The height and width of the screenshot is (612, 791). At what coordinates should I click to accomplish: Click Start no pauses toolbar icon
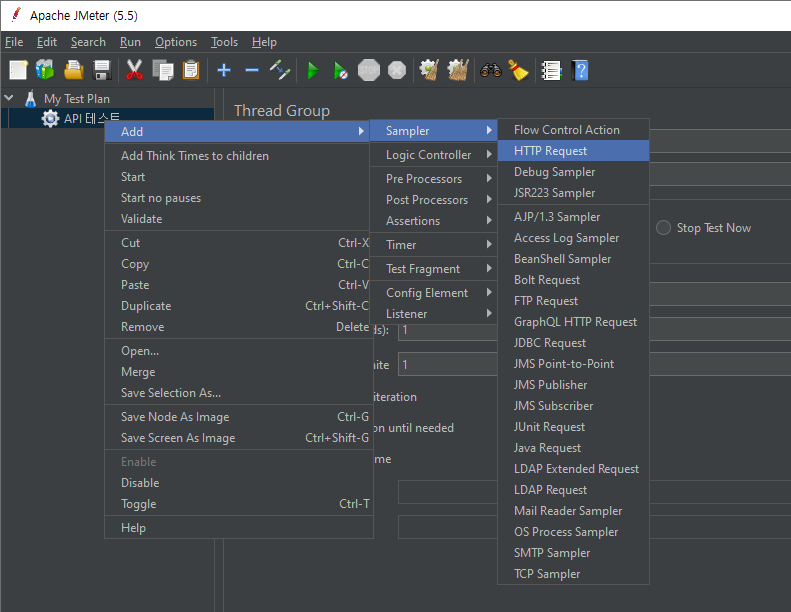pos(341,70)
